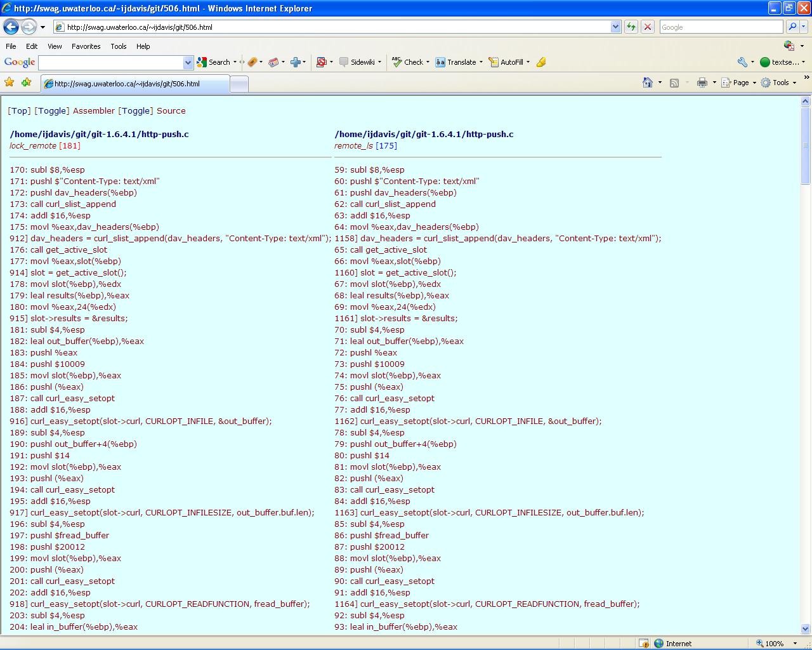The width and height of the screenshot is (812, 650).
Task: Click the Google Toolbar search field
Action: [111, 62]
